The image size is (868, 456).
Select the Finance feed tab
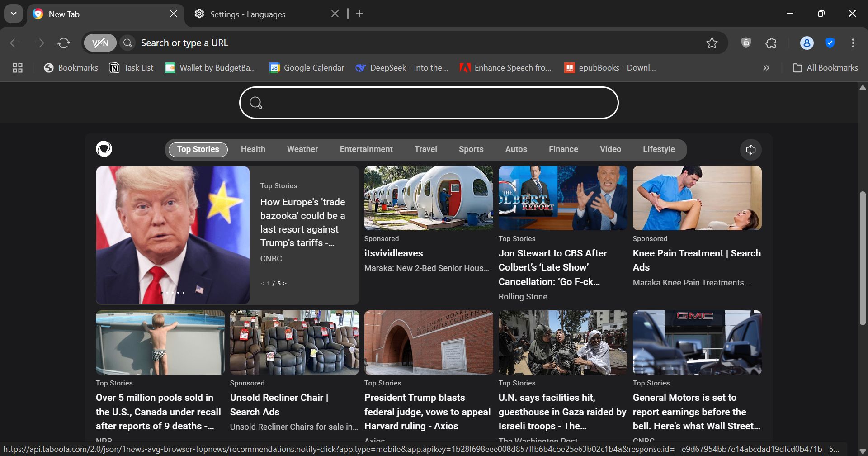coord(563,149)
